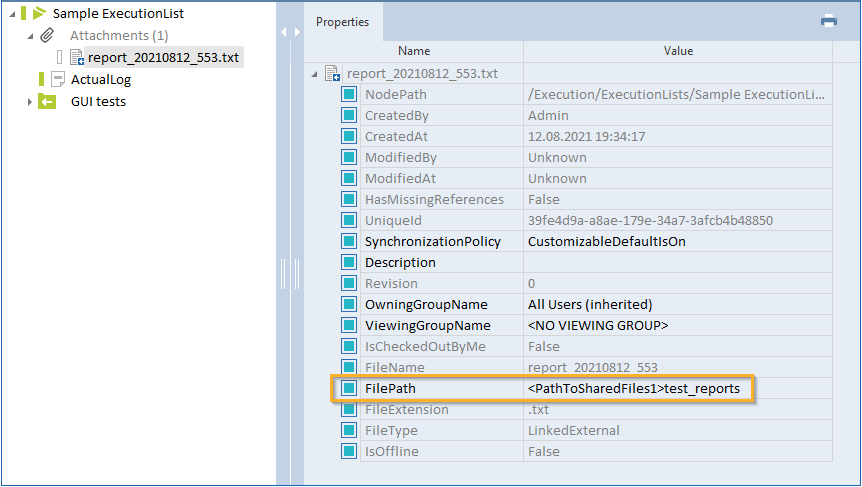Open the SynchronizationPolicy value CustomizableDefaultIsOn
The width and height of the screenshot is (862, 487).
(606, 241)
